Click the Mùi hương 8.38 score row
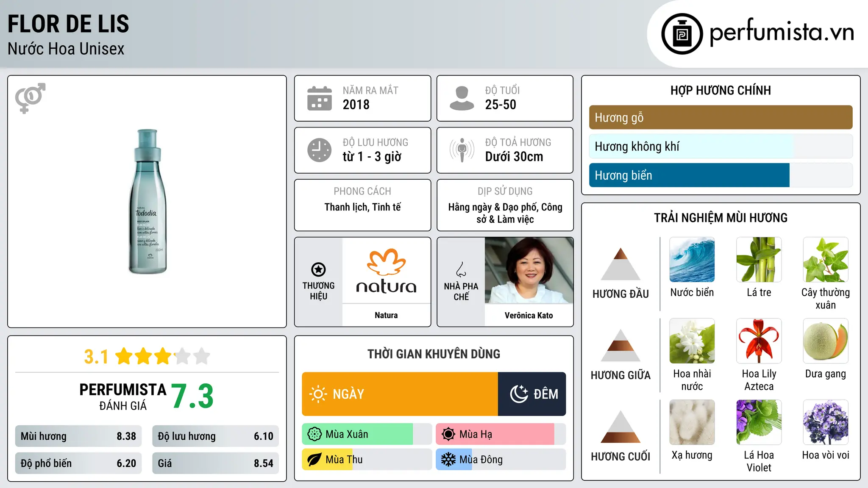 coord(78,436)
